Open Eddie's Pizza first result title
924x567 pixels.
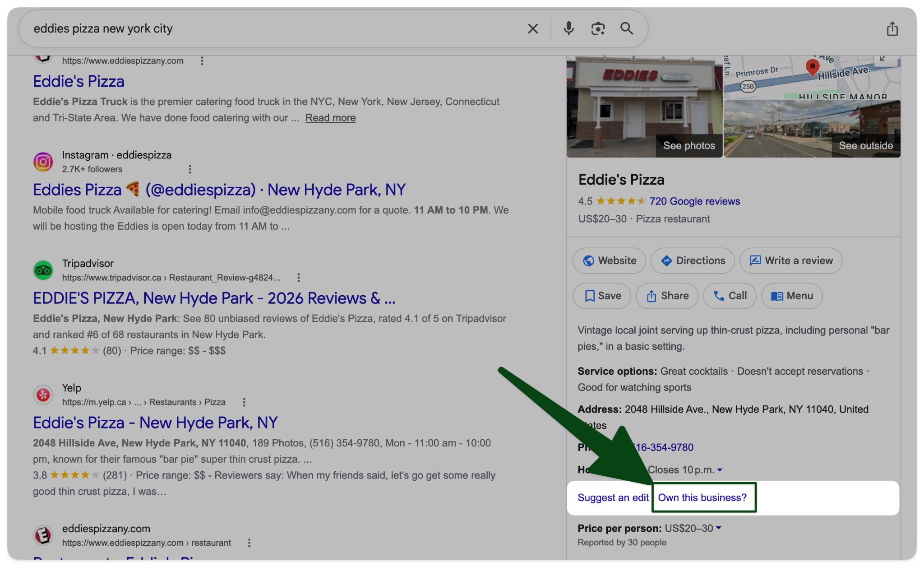click(x=79, y=81)
